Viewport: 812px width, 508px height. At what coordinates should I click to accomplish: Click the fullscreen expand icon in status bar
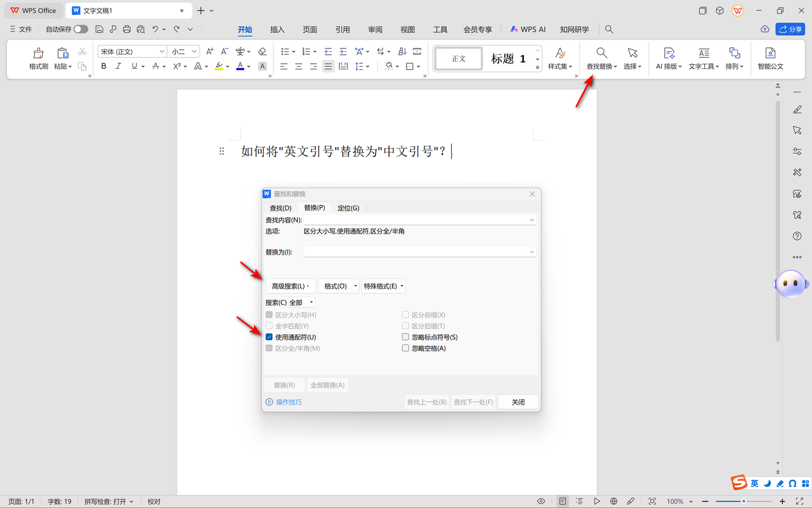tap(799, 501)
